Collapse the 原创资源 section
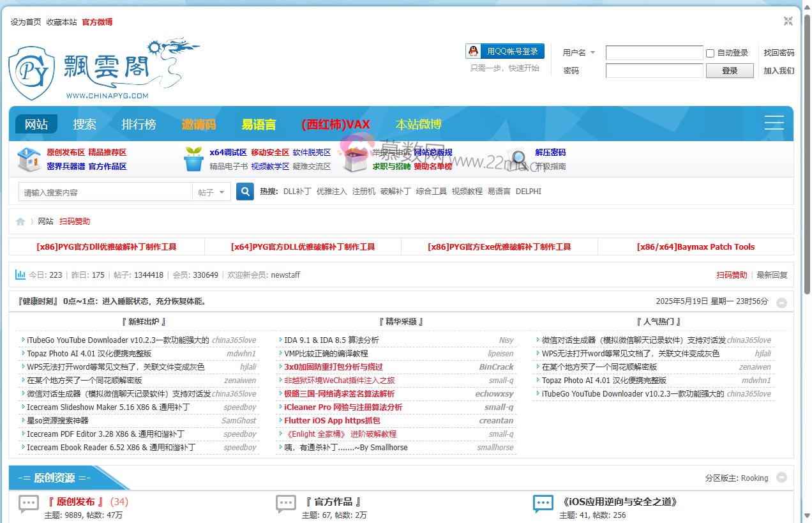 (781, 478)
